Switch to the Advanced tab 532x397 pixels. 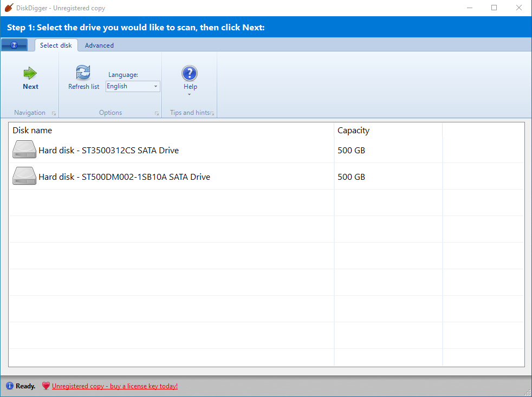(99, 45)
